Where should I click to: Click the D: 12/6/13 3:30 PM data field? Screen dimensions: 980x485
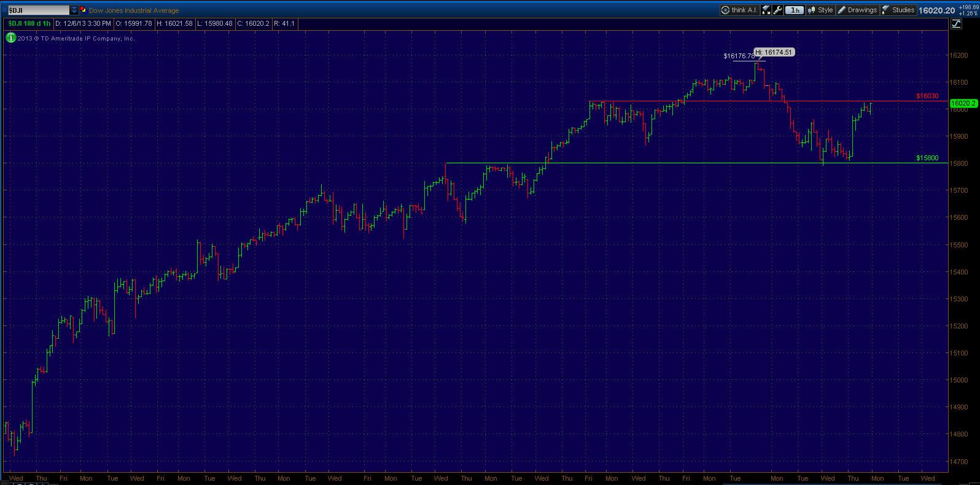[84, 23]
